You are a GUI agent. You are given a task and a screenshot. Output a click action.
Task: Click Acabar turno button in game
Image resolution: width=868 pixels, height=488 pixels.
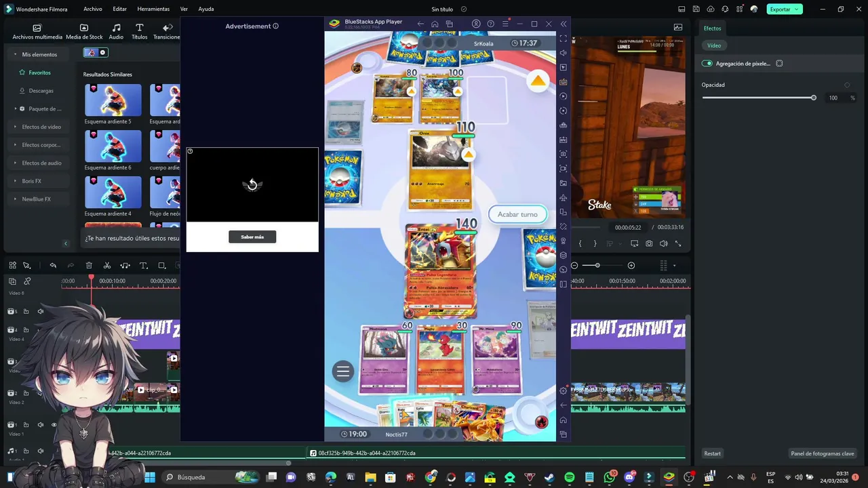(x=517, y=214)
